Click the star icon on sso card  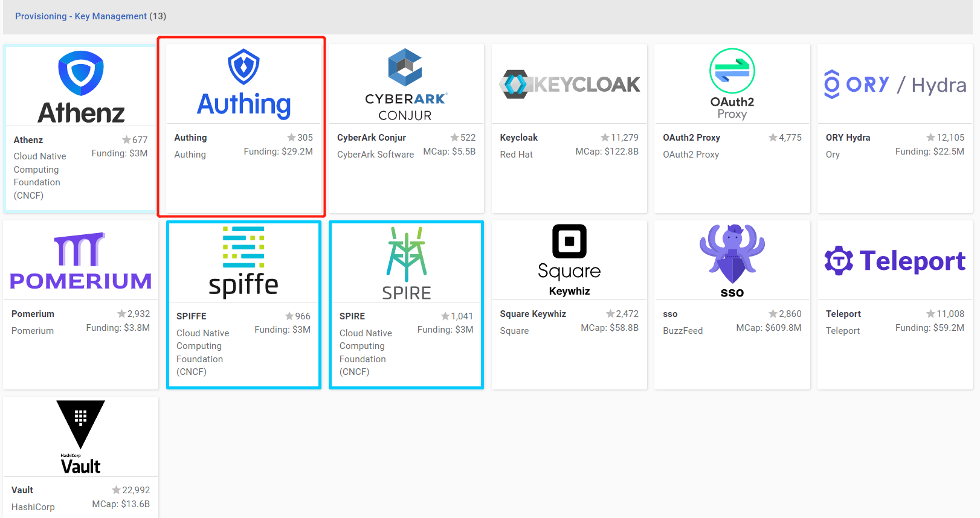(773, 314)
